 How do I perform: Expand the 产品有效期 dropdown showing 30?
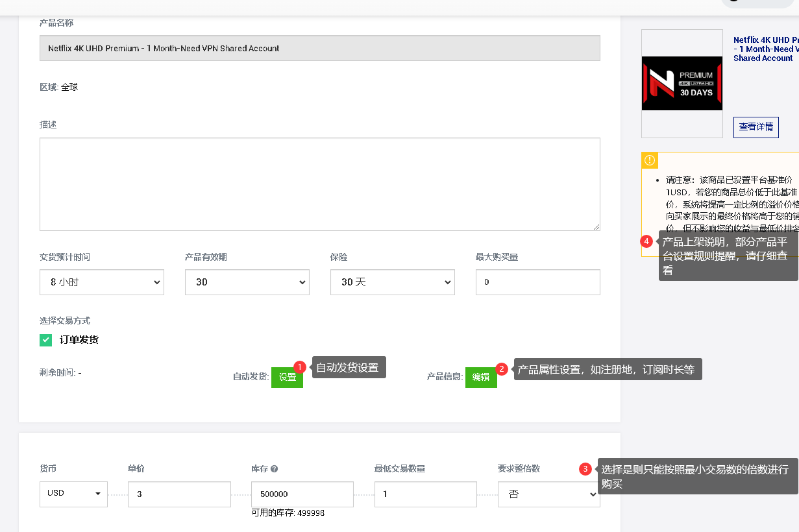pyautogui.click(x=247, y=282)
